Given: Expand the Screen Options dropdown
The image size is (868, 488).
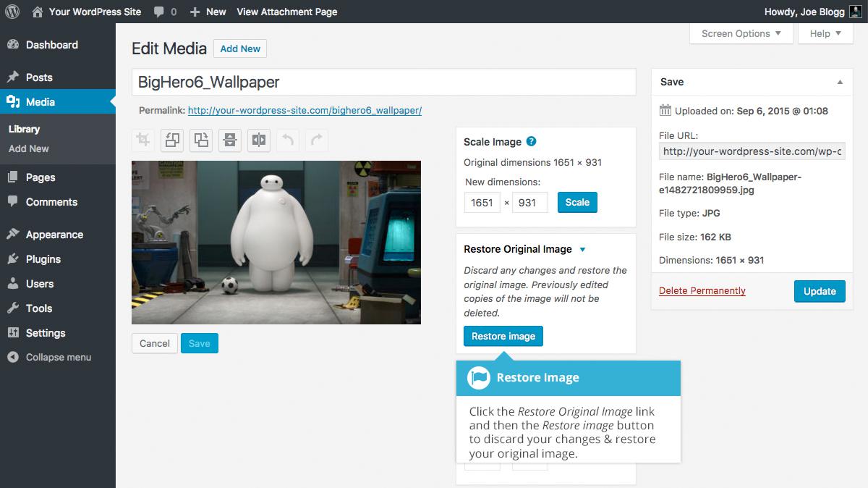Looking at the screenshot, I should click(x=741, y=33).
